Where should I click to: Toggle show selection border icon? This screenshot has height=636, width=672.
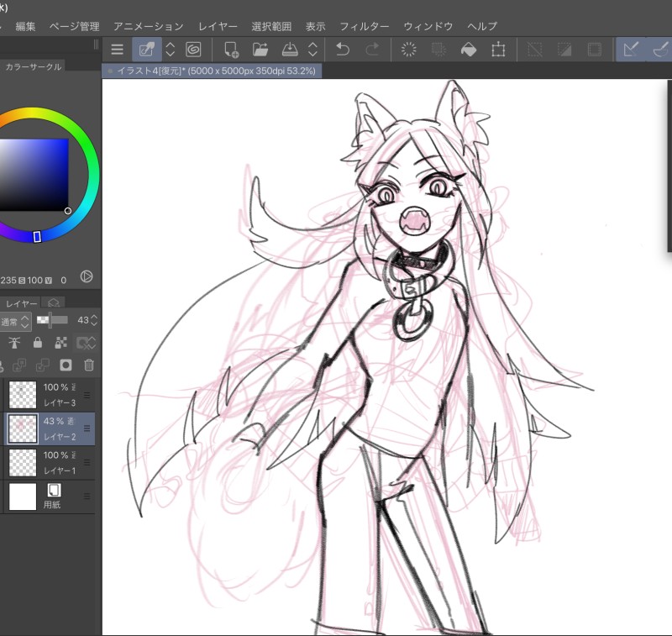pyautogui.click(x=595, y=50)
